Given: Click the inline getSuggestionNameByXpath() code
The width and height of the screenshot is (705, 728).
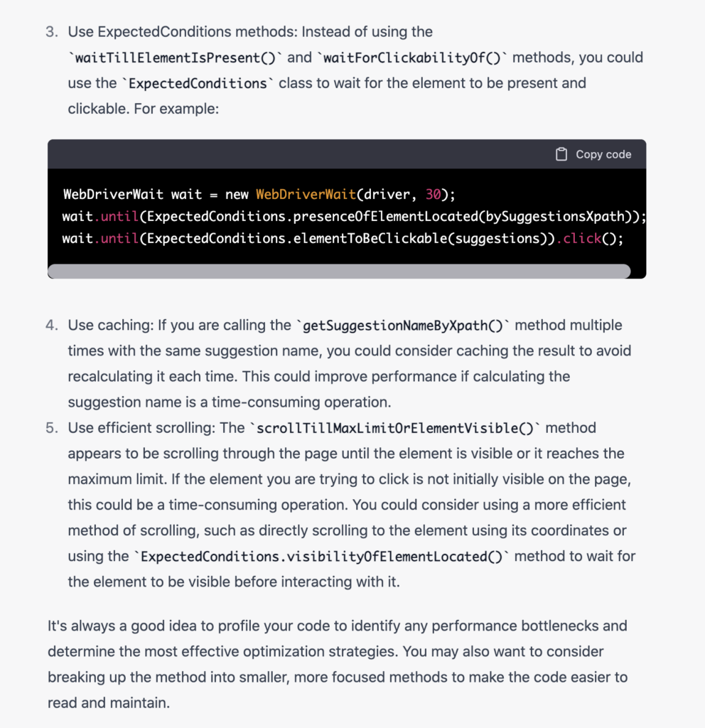Looking at the screenshot, I should pyautogui.click(x=403, y=326).
